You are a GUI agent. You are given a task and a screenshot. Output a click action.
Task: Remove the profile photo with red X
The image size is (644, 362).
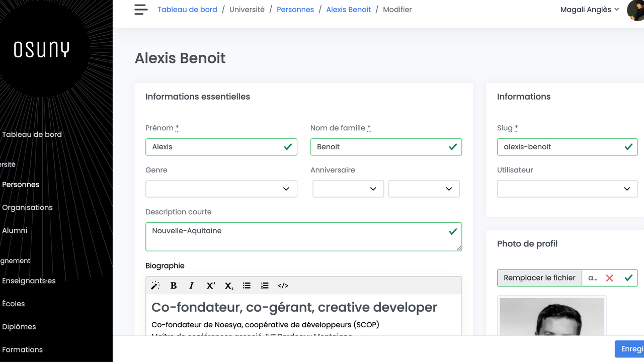click(609, 278)
